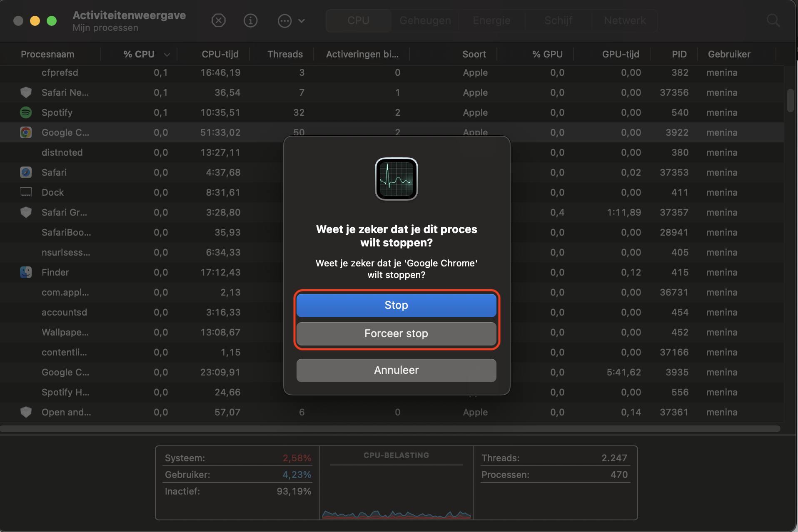Viewport: 798px width, 532px height.
Task: Open the process info inspector icon
Action: (250, 20)
